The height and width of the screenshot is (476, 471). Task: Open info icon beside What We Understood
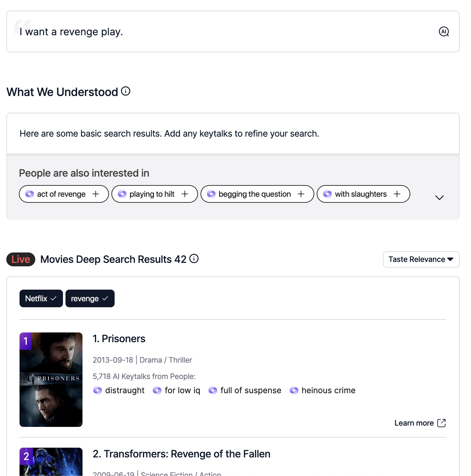tap(126, 91)
